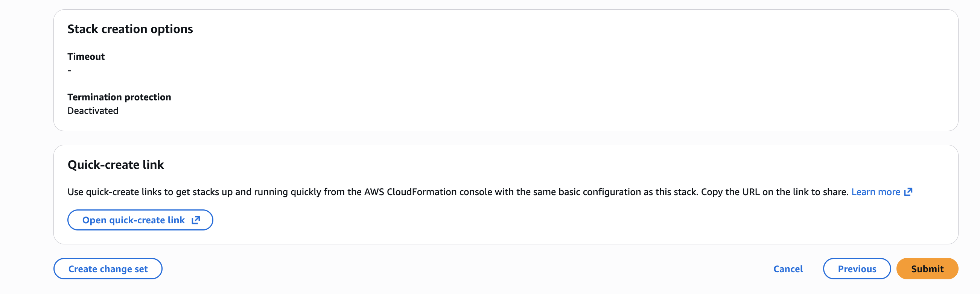Create a change set instead of submitting
Screen dimensions: 980x294
108,268
